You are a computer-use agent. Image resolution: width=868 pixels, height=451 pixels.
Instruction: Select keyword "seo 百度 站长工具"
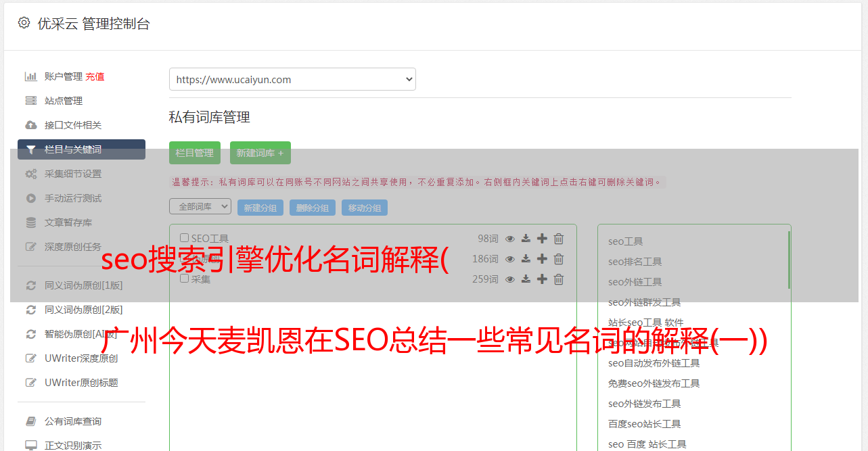(647, 444)
